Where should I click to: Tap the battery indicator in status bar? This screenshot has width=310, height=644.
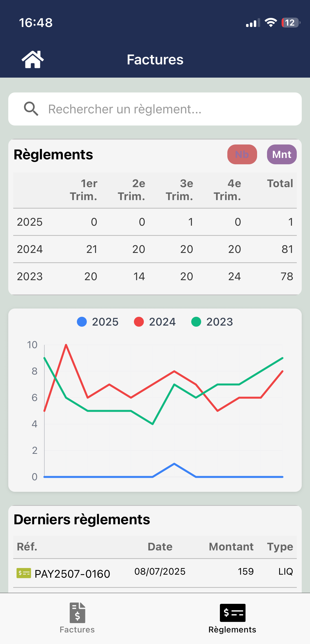tap(290, 23)
